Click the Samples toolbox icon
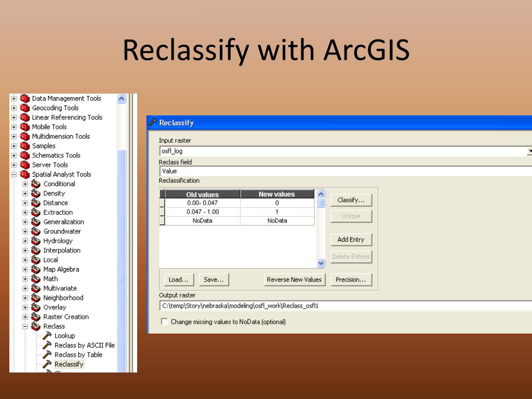Screen dimensions: 532x399 click(x=25, y=146)
